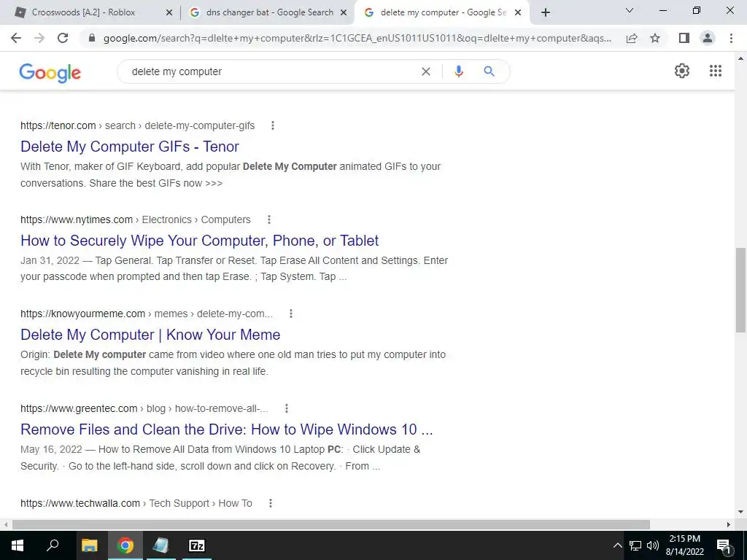This screenshot has width=747, height=560.
Task: Open the clock showing 2:15 PM
Action: [684, 545]
